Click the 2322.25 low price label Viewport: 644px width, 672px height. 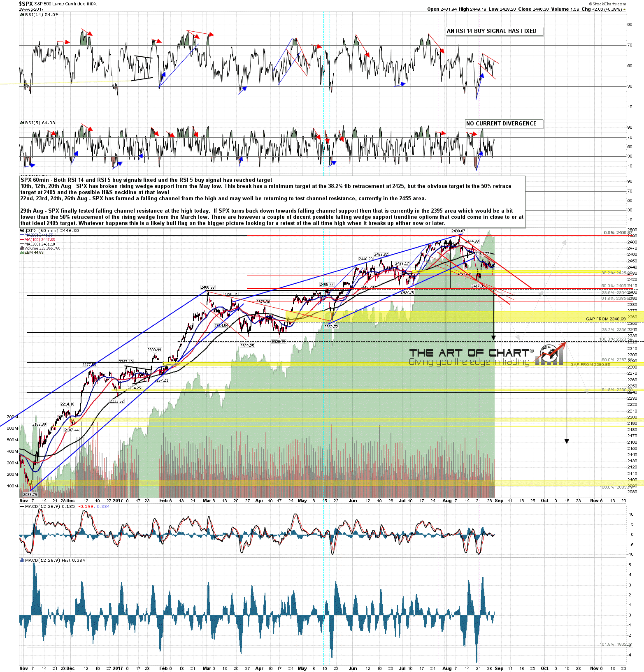247,346
